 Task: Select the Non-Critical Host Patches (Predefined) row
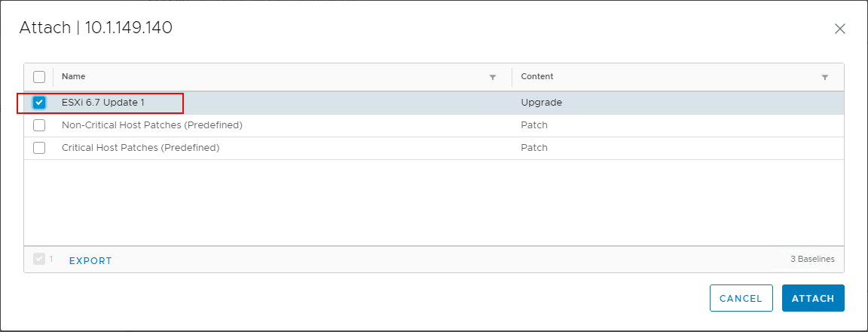coord(434,125)
